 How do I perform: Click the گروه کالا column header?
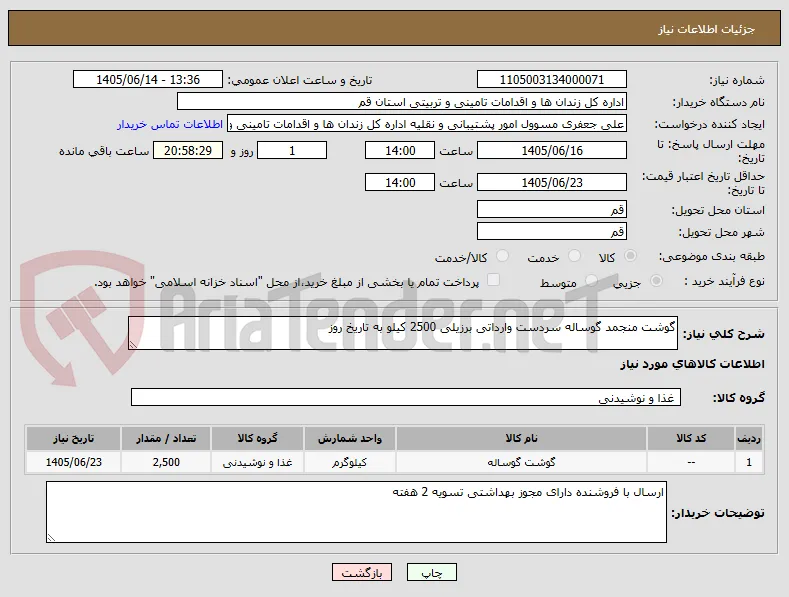pos(257,438)
